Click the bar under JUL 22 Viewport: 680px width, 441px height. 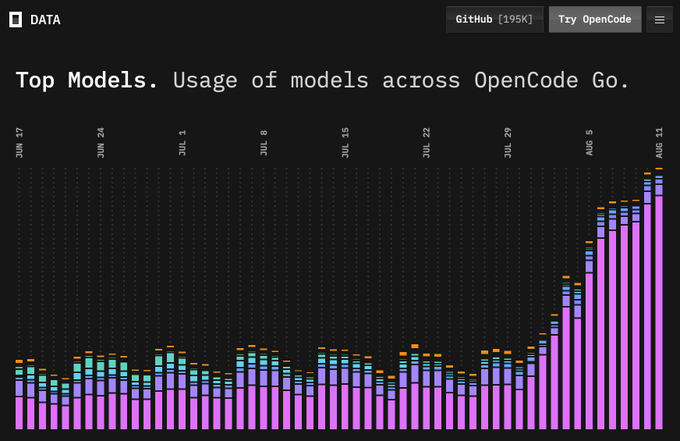(x=426, y=392)
